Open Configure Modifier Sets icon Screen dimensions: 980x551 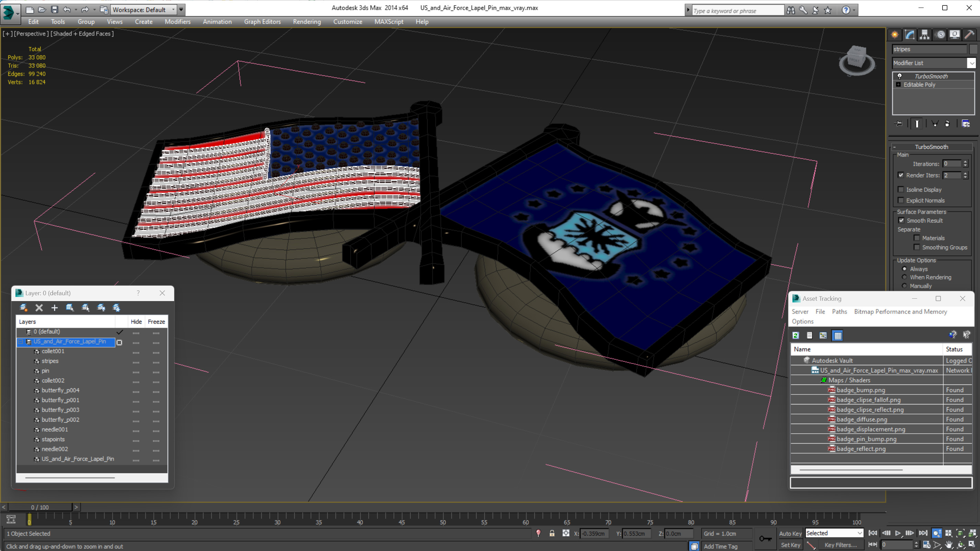(966, 124)
